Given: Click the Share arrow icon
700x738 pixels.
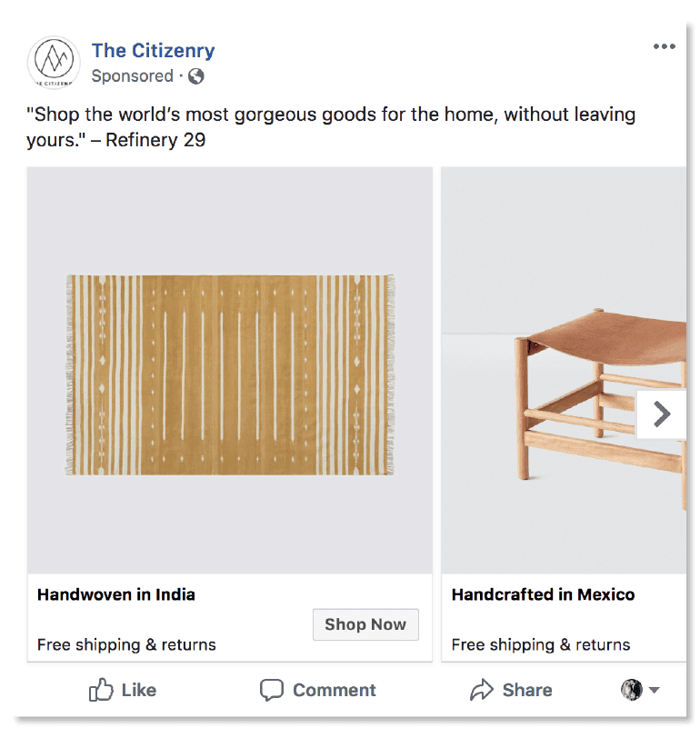Looking at the screenshot, I should click(481, 690).
